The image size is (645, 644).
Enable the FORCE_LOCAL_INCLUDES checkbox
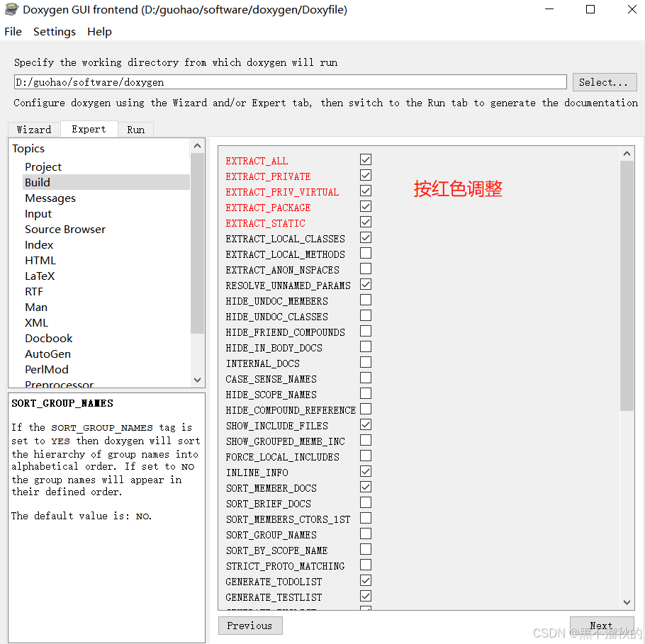[x=366, y=456]
